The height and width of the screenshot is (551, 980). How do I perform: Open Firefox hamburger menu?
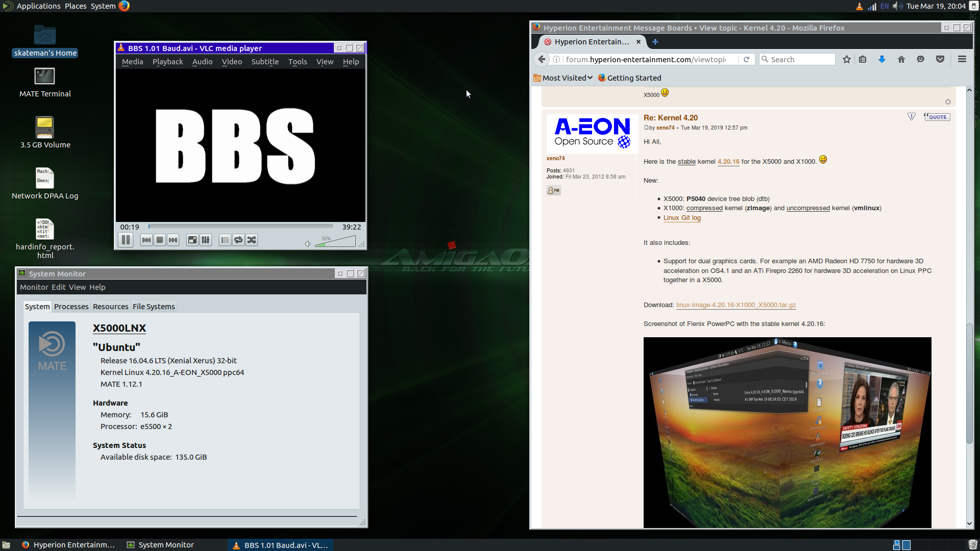click(x=962, y=59)
